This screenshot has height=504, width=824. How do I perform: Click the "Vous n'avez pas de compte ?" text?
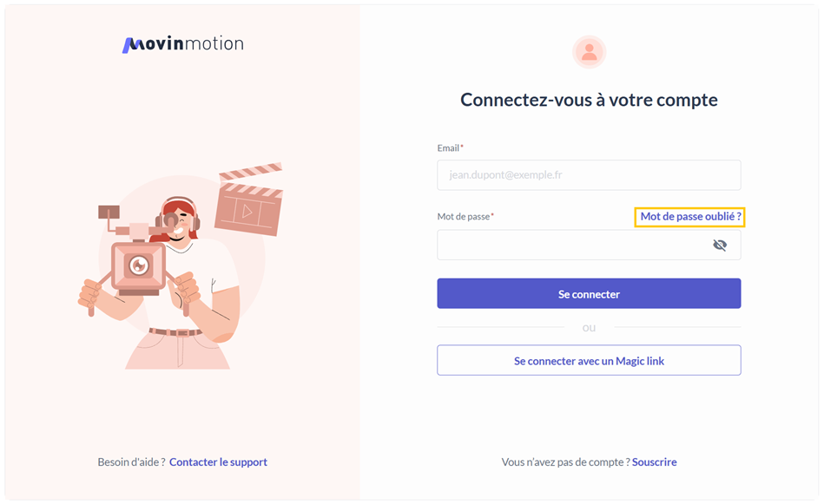(x=565, y=462)
